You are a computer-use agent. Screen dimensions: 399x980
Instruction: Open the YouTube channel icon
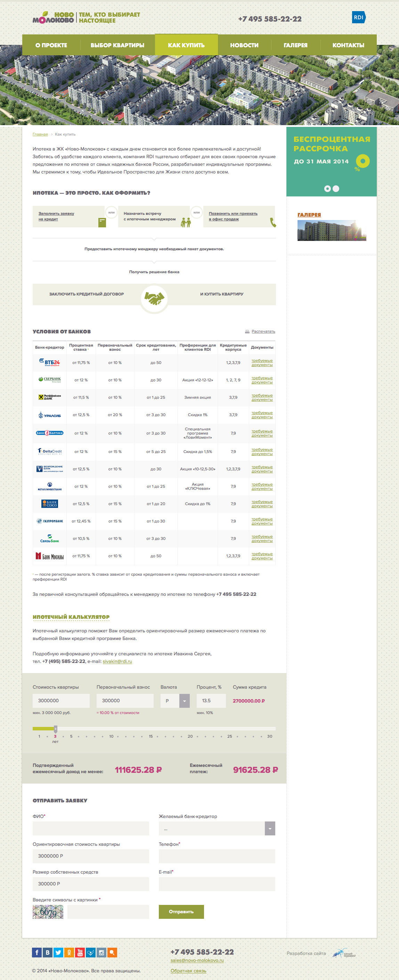coord(80,952)
